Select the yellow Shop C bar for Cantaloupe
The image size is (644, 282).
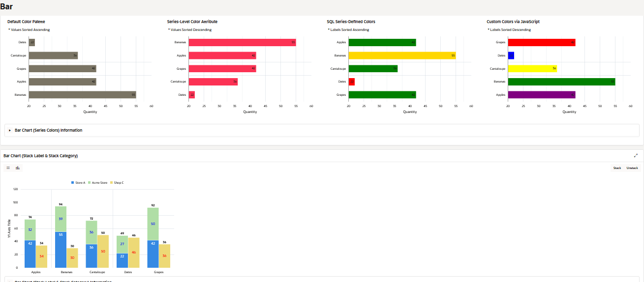tap(103, 252)
